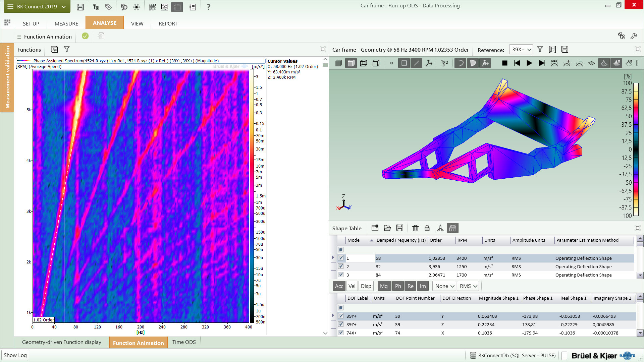The height and width of the screenshot is (362, 644).
Task: Uncheck mode 2 row checkbox
Action: (341, 266)
